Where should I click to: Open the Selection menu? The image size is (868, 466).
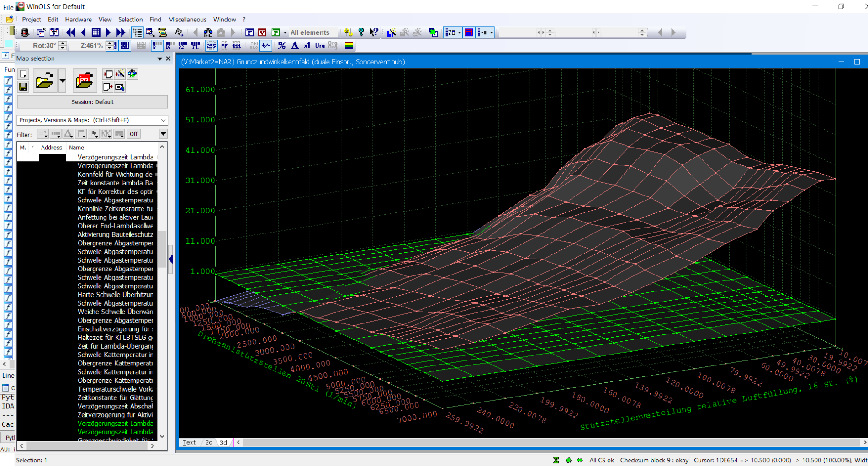pyautogui.click(x=130, y=20)
